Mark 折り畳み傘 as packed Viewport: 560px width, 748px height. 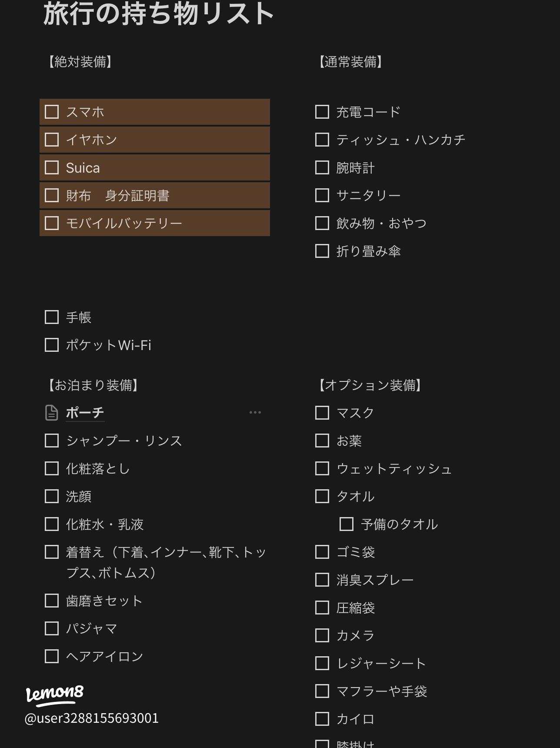pyautogui.click(x=322, y=251)
